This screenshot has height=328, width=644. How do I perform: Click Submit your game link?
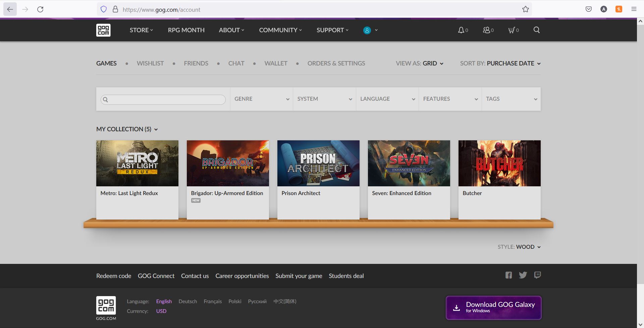pos(299,276)
